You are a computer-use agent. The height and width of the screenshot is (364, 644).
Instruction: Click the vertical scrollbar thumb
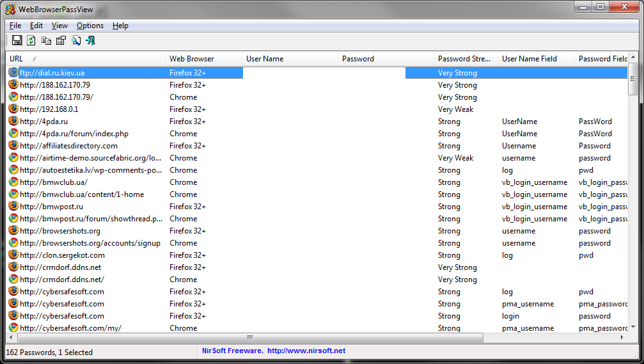pyautogui.click(x=633, y=79)
